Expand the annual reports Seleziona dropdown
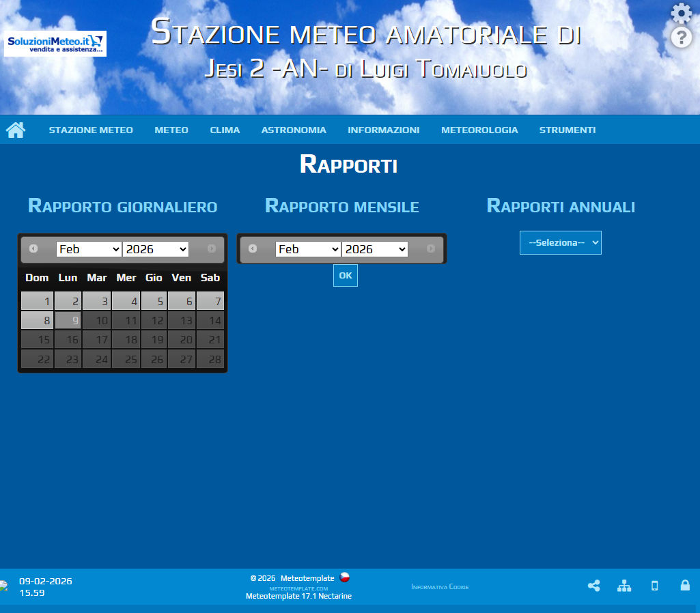The height and width of the screenshot is (613, 700). click(560, 242)
